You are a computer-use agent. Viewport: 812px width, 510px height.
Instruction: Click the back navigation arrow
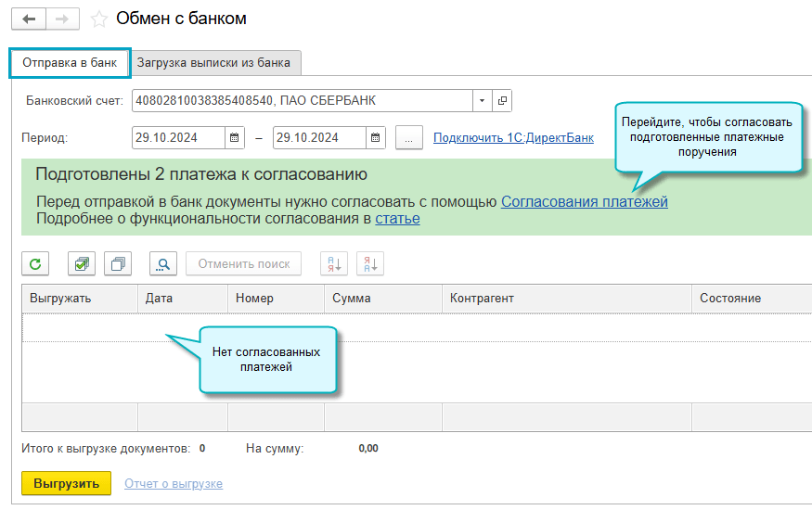point(28,19)
